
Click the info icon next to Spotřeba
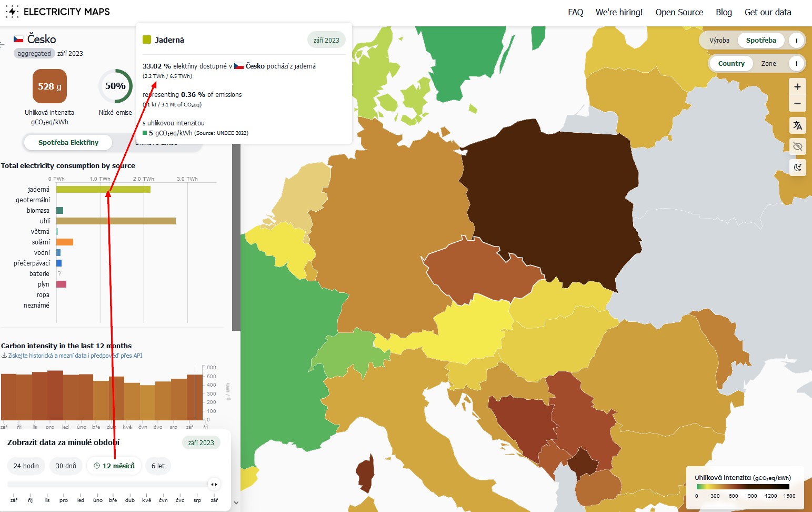click(x=797, y=40)
